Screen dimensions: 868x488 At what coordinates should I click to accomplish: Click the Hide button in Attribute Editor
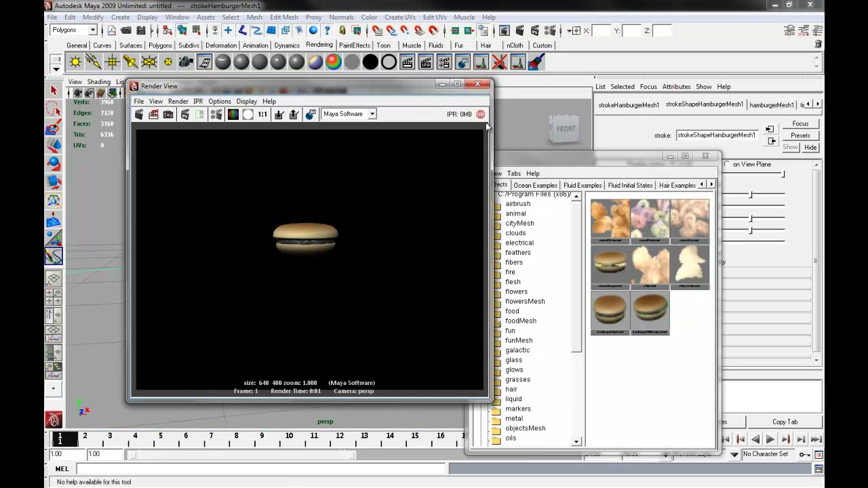[x=811, y=147]
